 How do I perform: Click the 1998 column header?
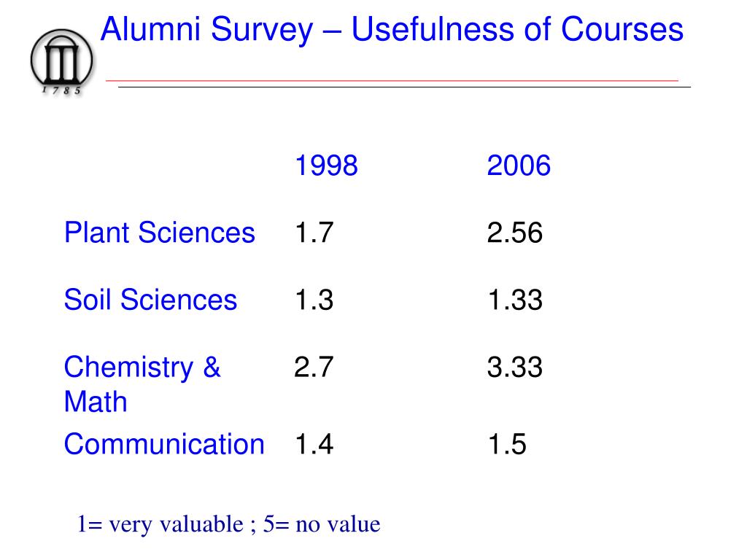click(x=326, y=166)
